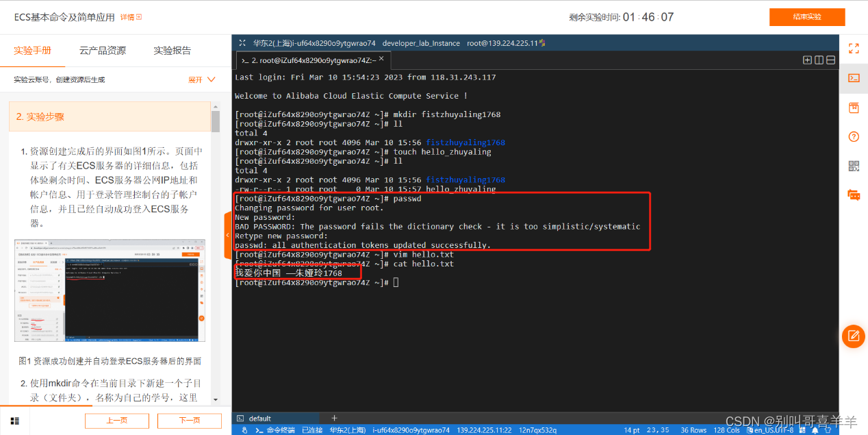Open the experiment manual notebook icon
The image size is (868, 435).
click(853, 108)
